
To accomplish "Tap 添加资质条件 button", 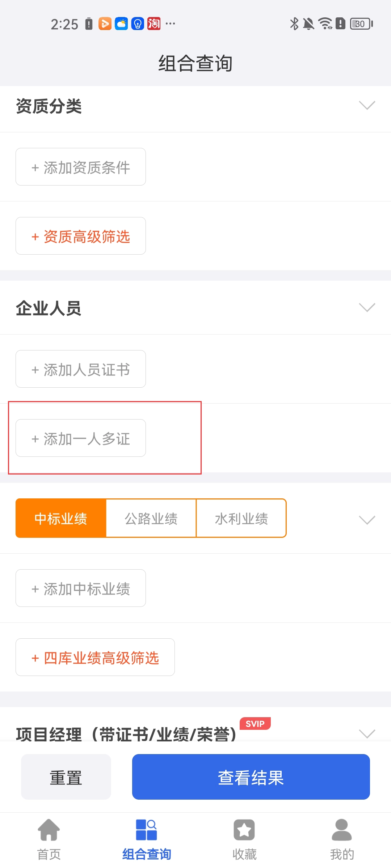I will [x=81, y=167].
